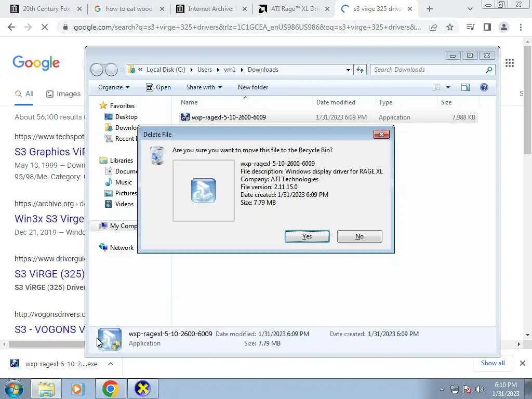Switch to 20th Century Fox tab
This screenshot has height=399, width=532.
click(46, 9)
